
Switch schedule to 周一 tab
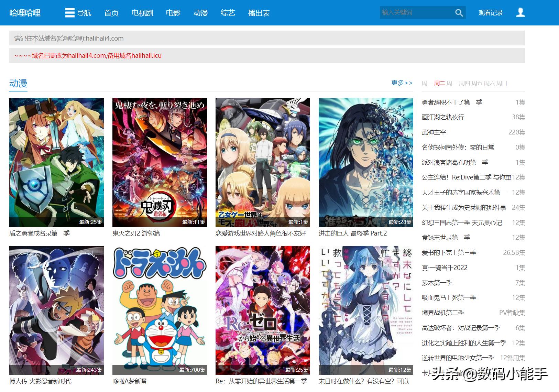(427, 83)
